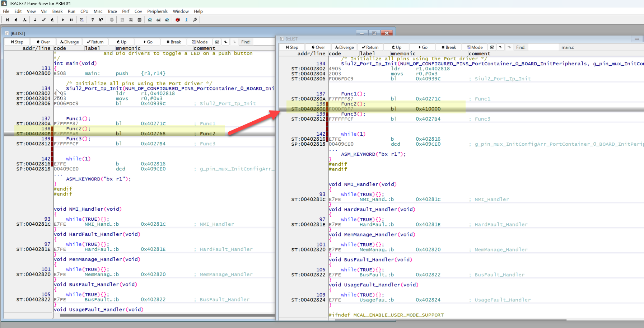Open the Return step icon on main toolbar
The image size is (644, 328).
coord(43,20)
